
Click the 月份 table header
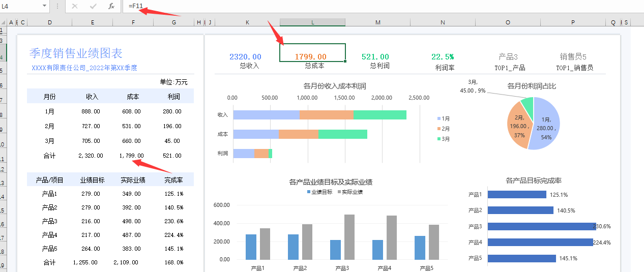[x=49, y=97]
